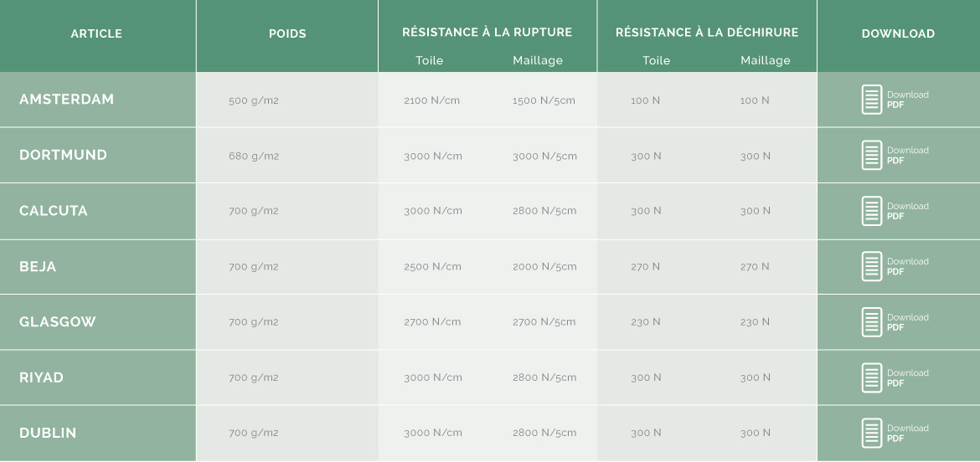Click the POIDS column header

point(287,33)
